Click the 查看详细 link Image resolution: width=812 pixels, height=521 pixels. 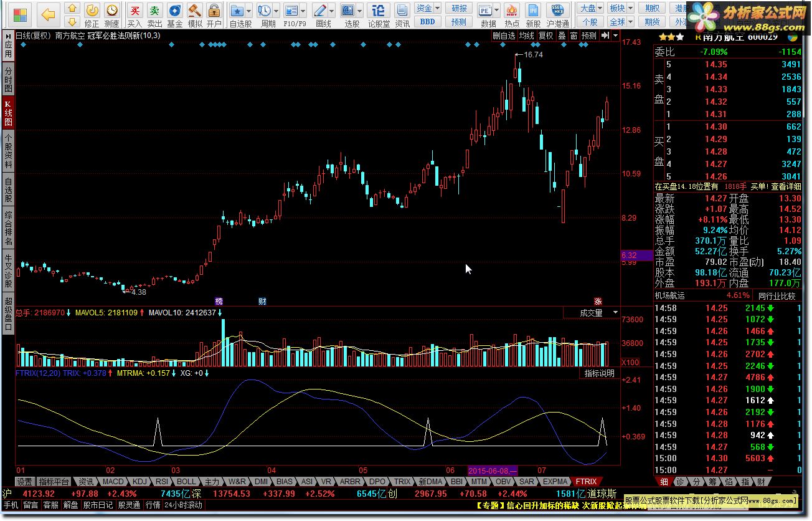[786, 186]
